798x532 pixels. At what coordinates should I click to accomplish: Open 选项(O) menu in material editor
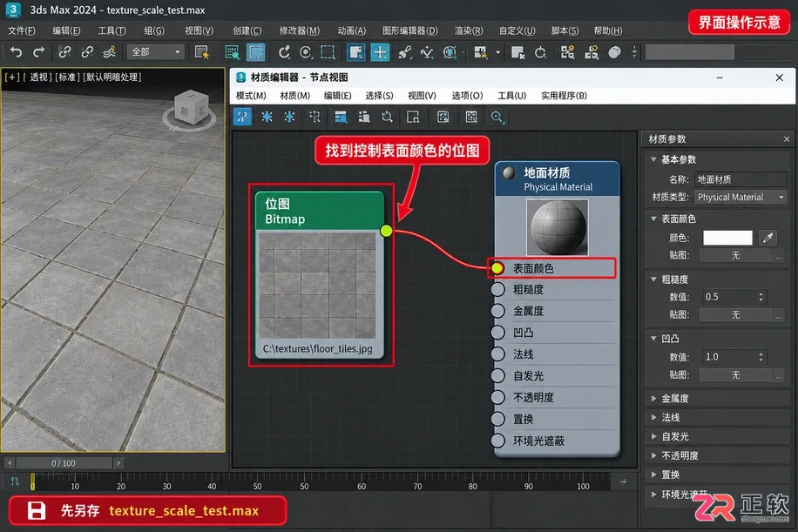click(467, 96)
